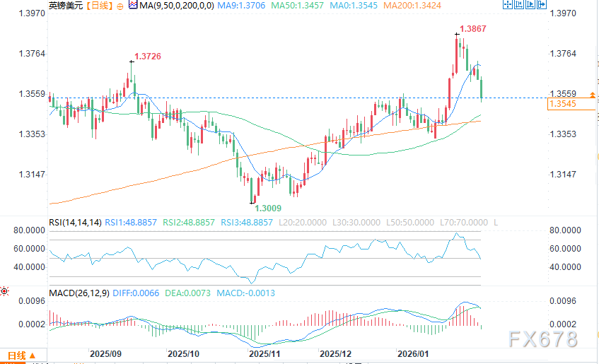The width and height of the screenshot is (599, 364).
Task: Click the 英镑美元 symbol name
Action: (66, 6)
